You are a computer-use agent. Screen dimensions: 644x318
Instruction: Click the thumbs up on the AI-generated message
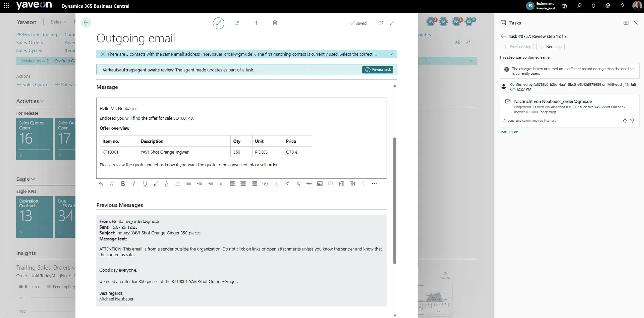(x=625, y=121)
